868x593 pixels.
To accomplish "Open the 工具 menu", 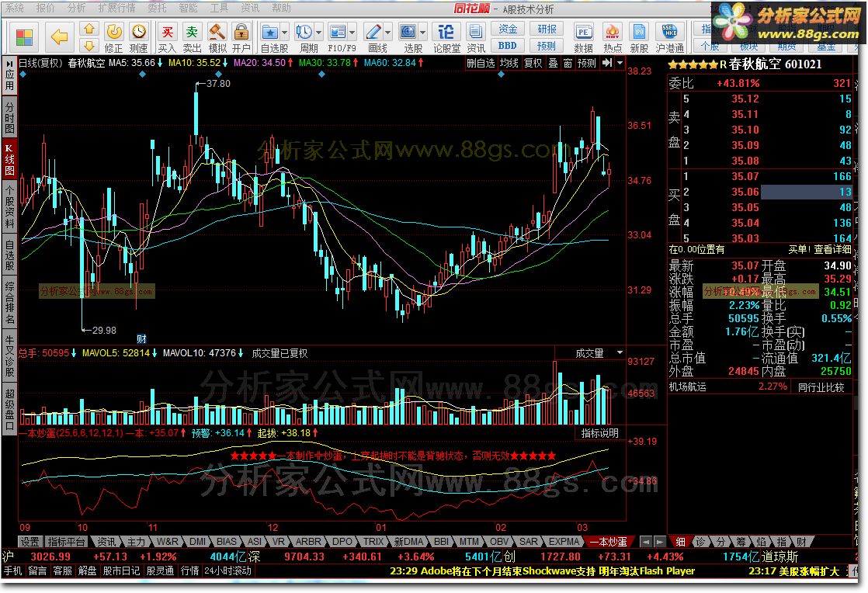I will coord(219,8).
